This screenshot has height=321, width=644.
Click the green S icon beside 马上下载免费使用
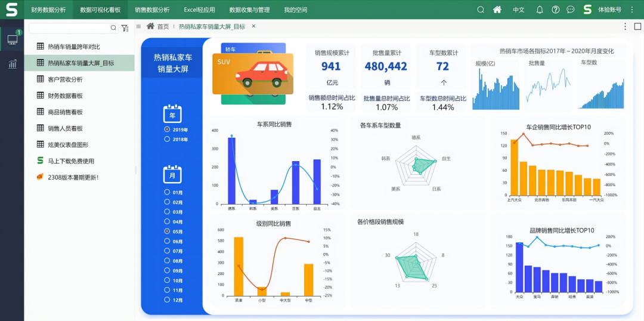pos(40,160)
